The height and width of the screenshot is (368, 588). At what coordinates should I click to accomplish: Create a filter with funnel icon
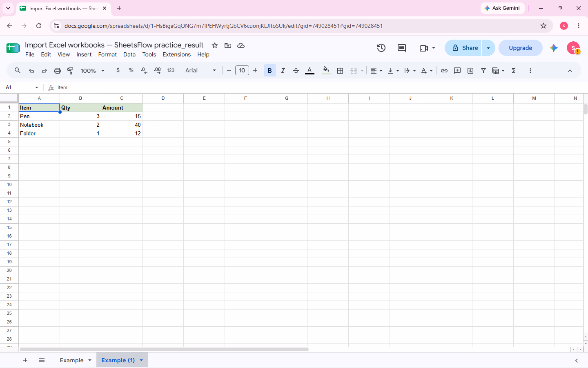tap(483, 71)
